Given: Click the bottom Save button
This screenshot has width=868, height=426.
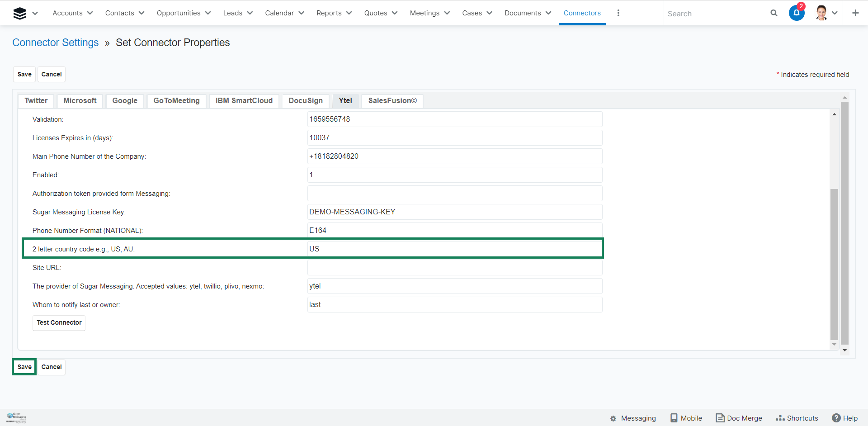Looking at the screenshot, I should tap(24, 367).
